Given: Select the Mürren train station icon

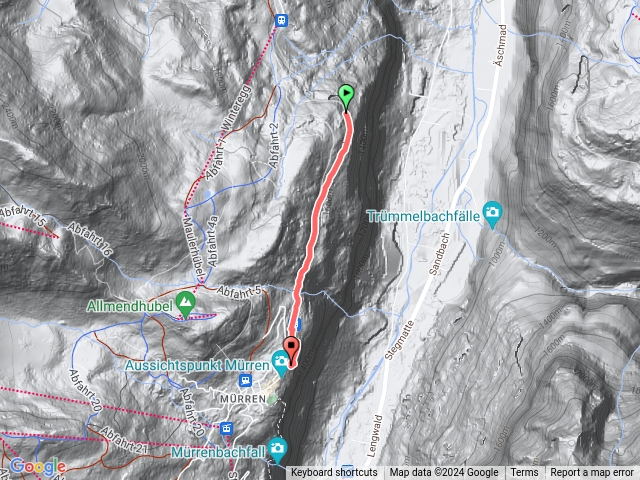Looking at the screenshot, I should 245,380.
